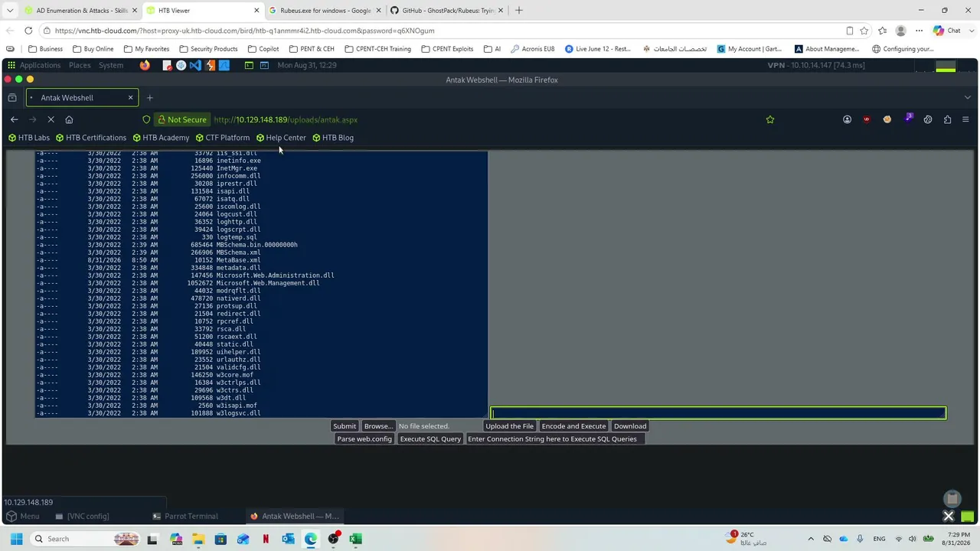980x551 pixels.
Task: Click the Firefox back arrow in Antak window
Action: tap(14, 119)
